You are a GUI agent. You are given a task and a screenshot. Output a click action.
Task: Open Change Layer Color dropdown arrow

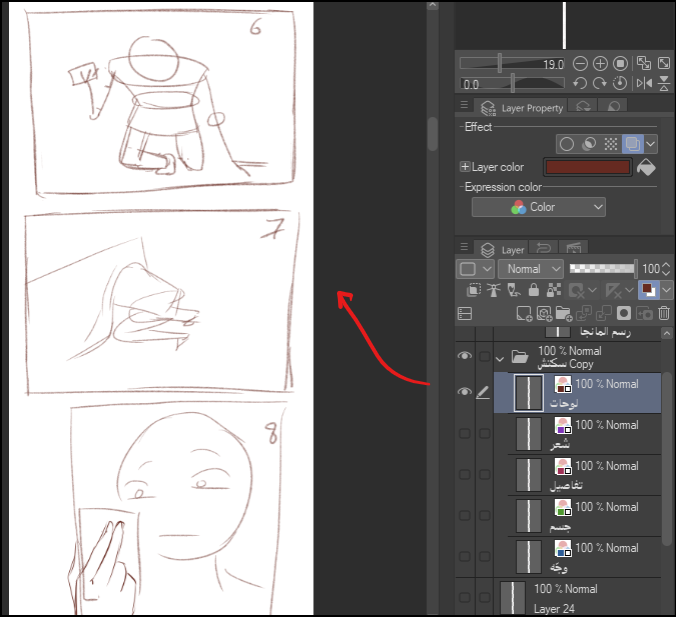(666, 290)
